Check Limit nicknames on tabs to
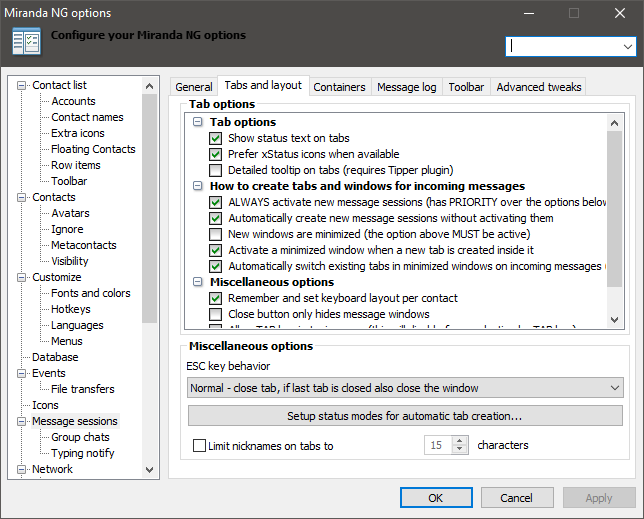This screenshot has height=519, width=644. pos(199,446)
